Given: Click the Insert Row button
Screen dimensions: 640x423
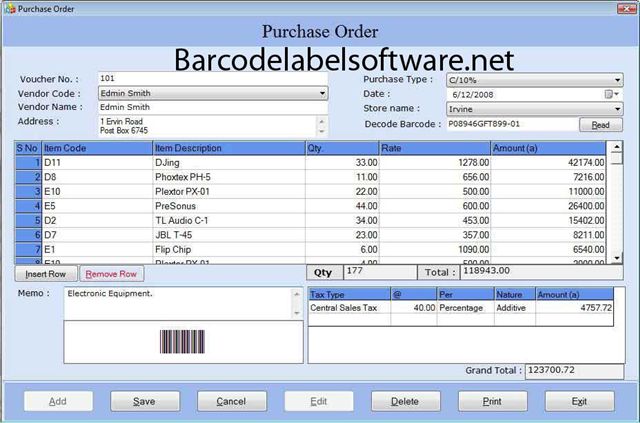Looking at the screenshot, I should (46, 274).
